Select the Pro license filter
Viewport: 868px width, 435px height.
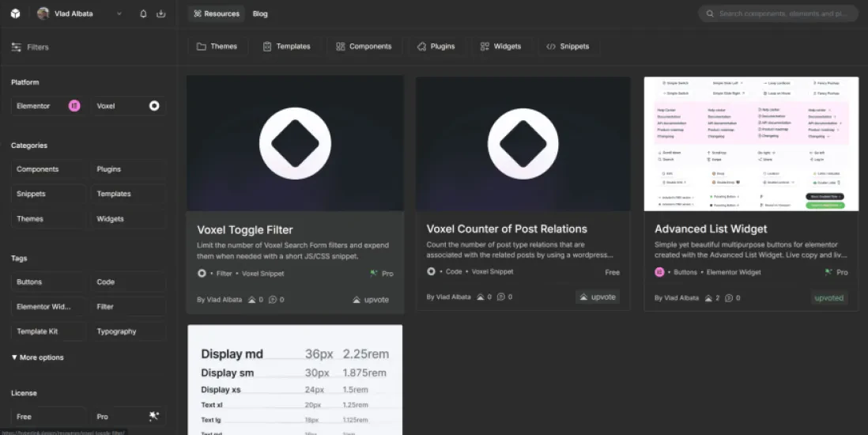(x=128, y=417)
